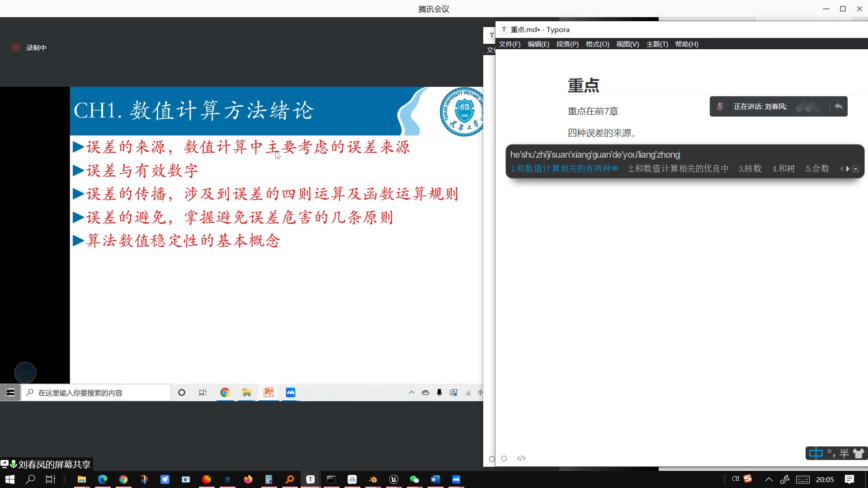Click the recording indicator dot
Viewport: 868px width, 488px height.
[x=16, y=47]
